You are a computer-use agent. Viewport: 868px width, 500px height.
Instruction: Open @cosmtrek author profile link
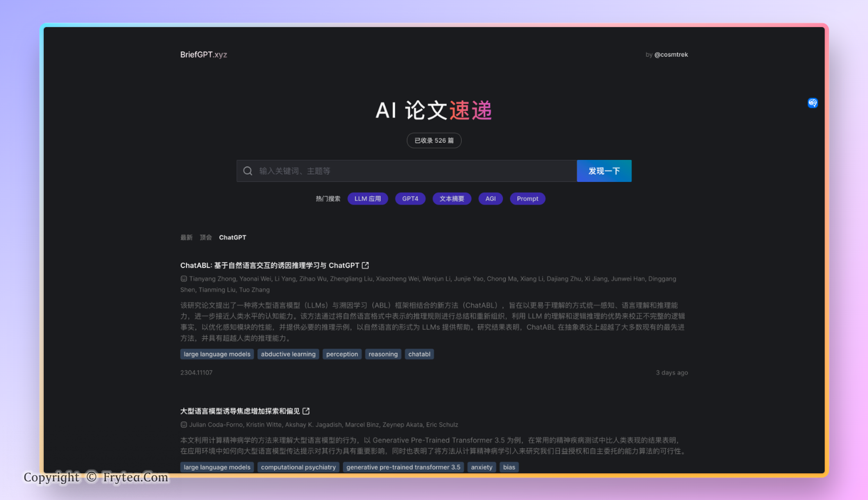click(x=671, y=55)
